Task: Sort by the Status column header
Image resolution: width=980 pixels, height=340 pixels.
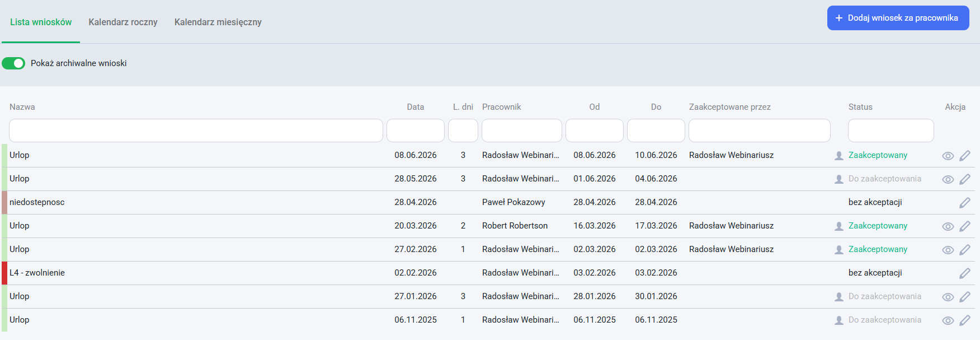Action: [860, 107]
